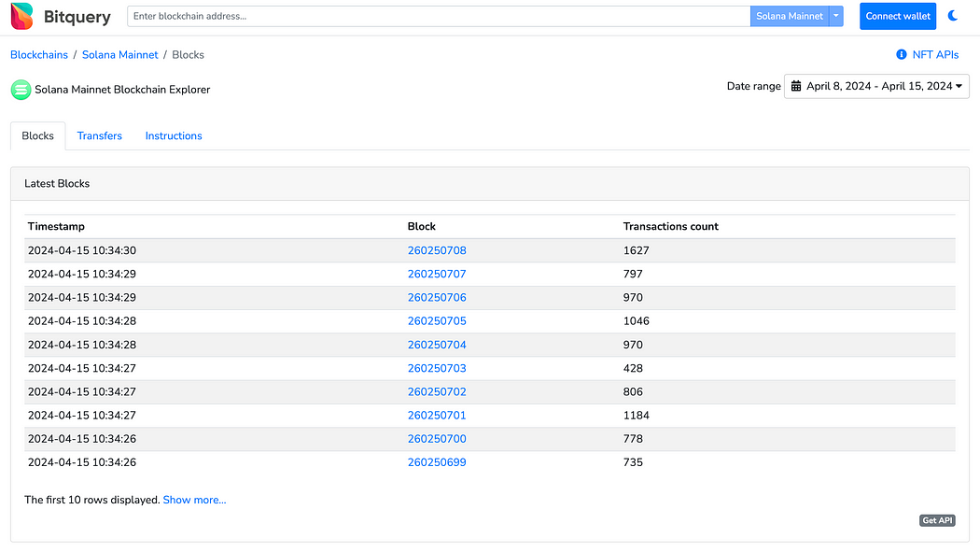The image size is (980, 552).
Task: Open block 260250700
Action: pos(437,439)
